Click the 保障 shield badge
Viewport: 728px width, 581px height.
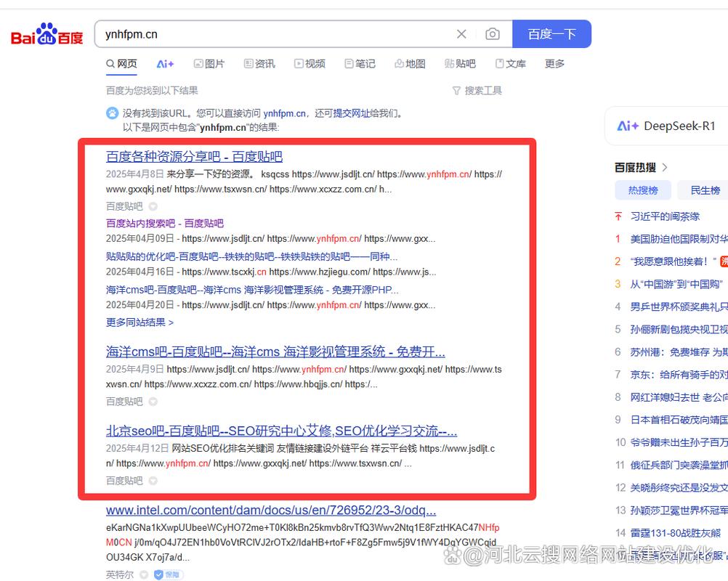[x=168, y=575]
